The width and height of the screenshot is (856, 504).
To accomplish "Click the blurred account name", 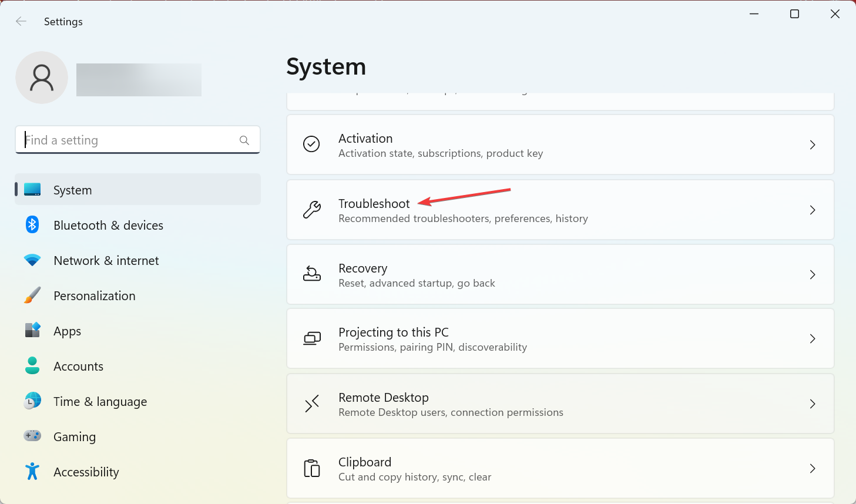I will pyautogui.click(x=139, y=80).
